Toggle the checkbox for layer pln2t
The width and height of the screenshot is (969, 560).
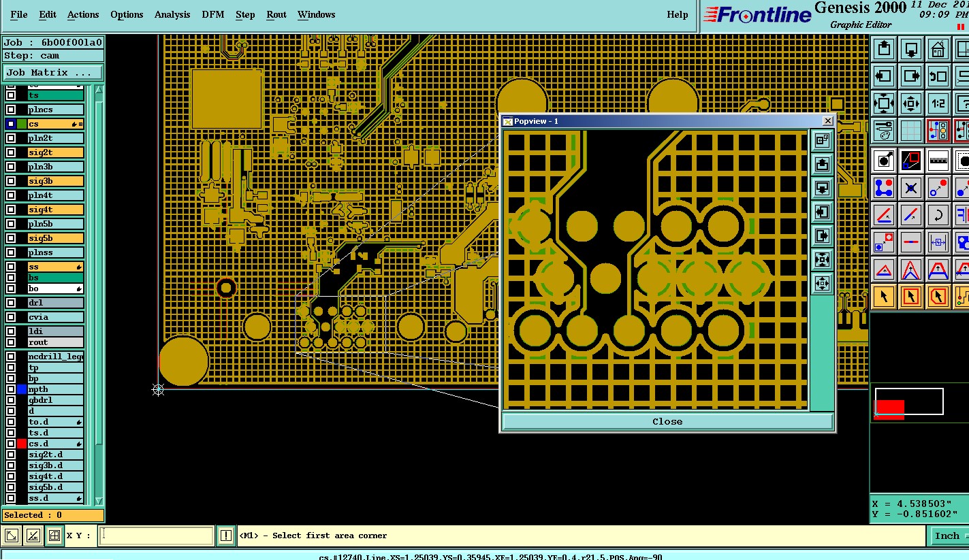pyautogui.click(x=11, y=138)
